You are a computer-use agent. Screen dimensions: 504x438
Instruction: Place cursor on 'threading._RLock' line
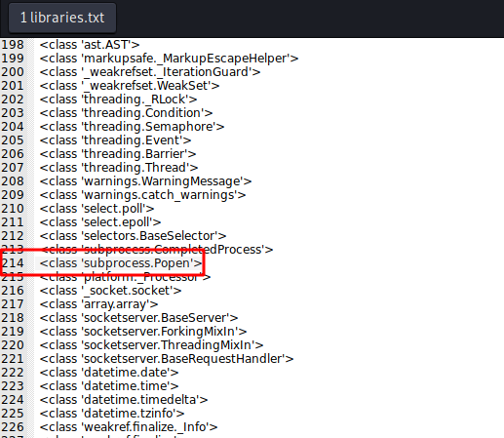[x=118, y=100]
